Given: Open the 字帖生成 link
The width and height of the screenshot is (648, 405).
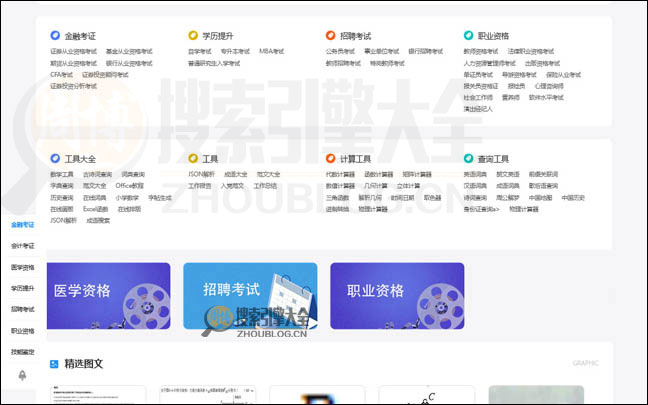Looking at the screenshot, I should 160,198.
